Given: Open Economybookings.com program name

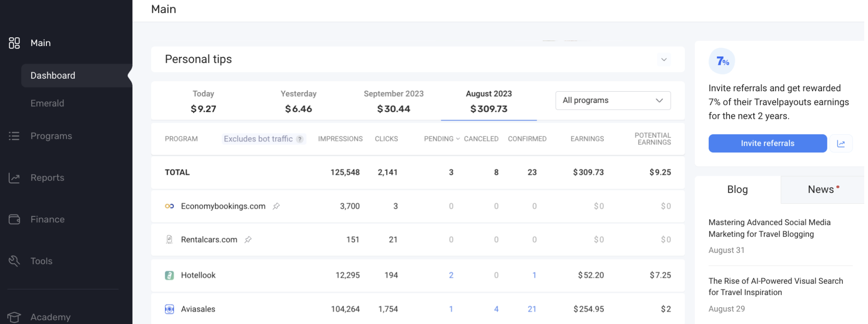Looking at the screenshot, I should click(223, 206).
